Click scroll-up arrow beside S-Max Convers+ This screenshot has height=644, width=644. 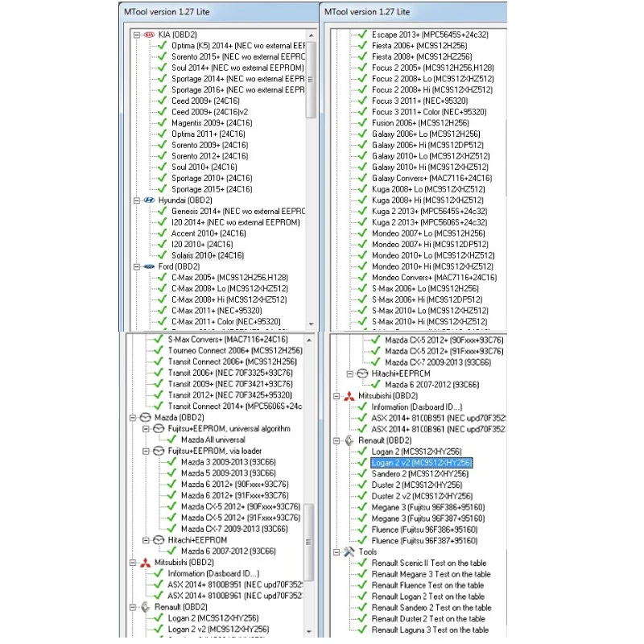click(309, 341)
